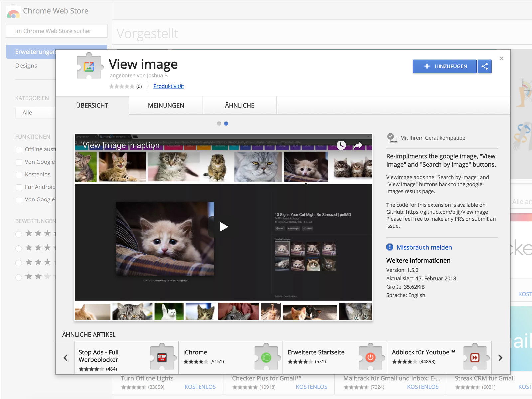532x399 pixels.
Task: Click the grey cat thumbnail in video top row
Action: (x=258, y=167)
